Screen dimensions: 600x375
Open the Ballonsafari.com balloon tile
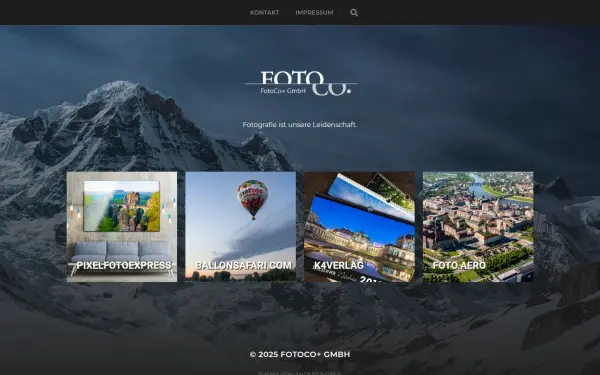coord(241,227)
